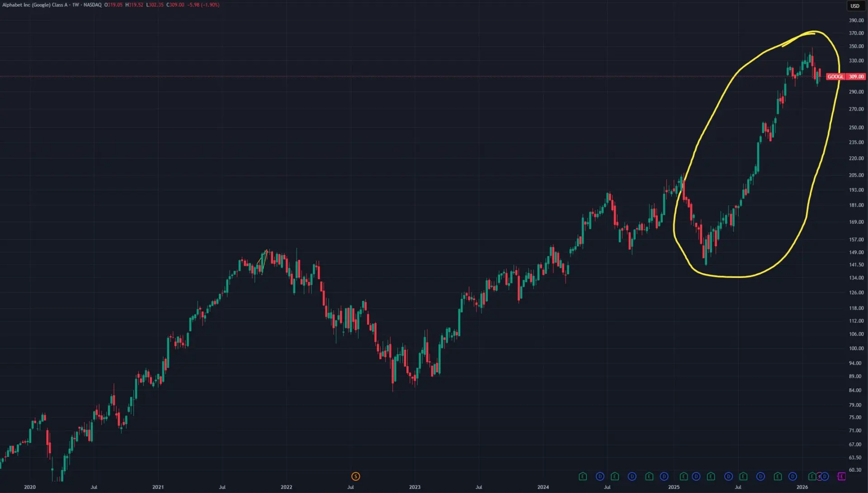This screenshot has height=493, width=868.
Task: Click the GOOGL symbol tag on the price axis
Action: click(835, 77)
